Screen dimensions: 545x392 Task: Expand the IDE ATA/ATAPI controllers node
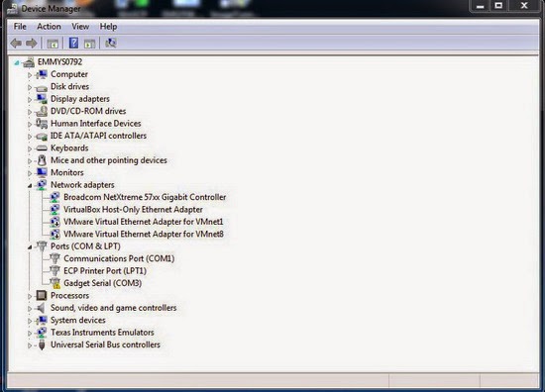point(30,137)
